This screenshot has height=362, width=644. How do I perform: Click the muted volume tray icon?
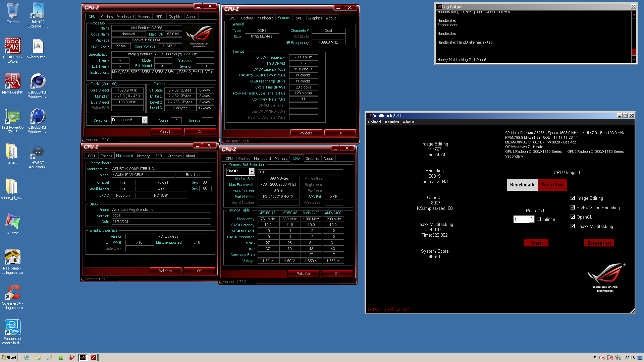tap(602, 358)
